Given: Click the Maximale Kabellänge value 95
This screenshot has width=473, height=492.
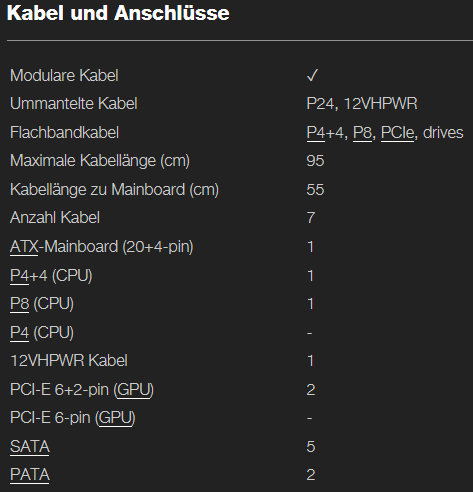Looking at the screenshot, I should pyautogui.click(x=315, y=161).
